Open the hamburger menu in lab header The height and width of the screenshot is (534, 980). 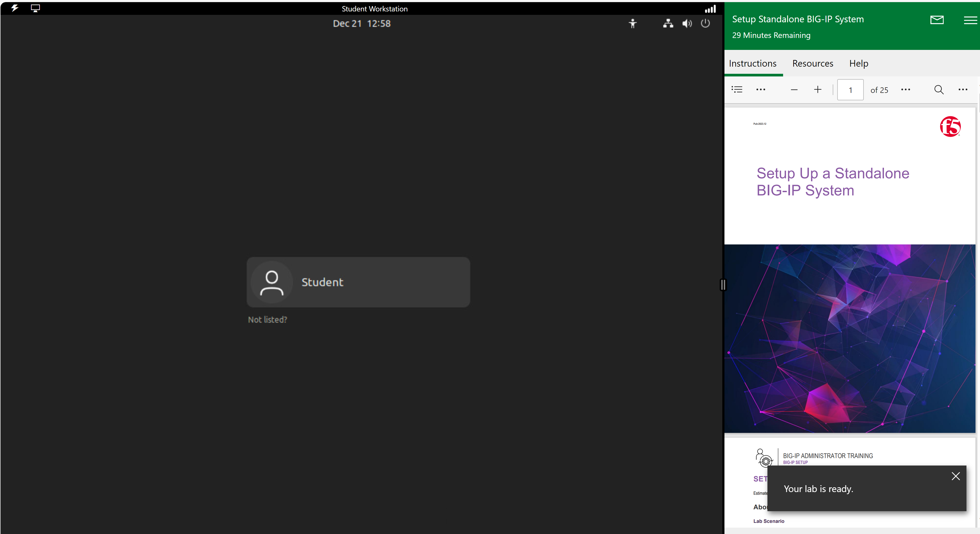(x=970, y=20)
